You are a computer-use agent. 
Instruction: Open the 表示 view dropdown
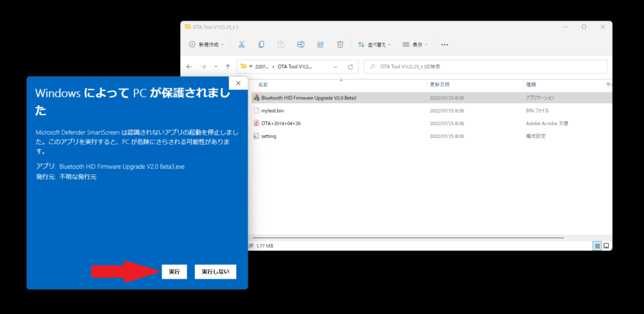point(415,45)
